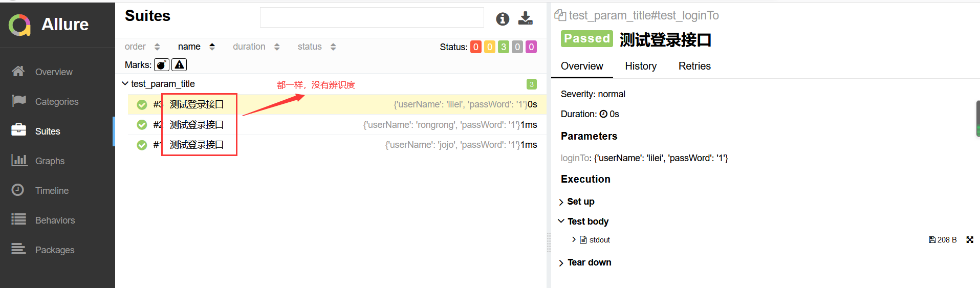Open the Categories flag icon
Viewport: 980px width, 288px height.
point(19,101)
